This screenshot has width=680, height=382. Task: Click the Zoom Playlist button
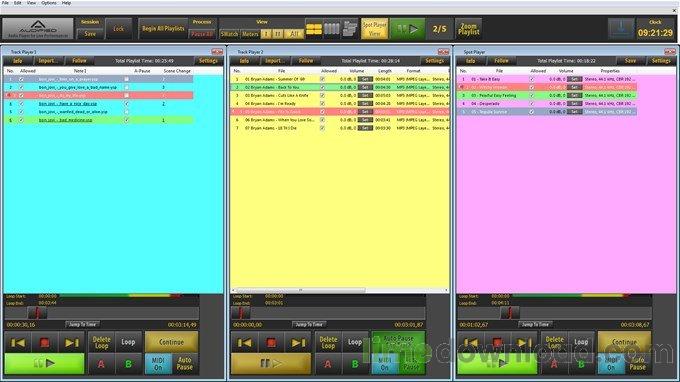tap(468, 29)
